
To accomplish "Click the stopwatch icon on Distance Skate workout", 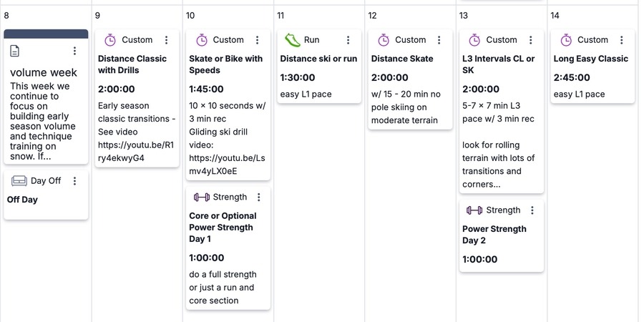I will (x=384, y=40).
